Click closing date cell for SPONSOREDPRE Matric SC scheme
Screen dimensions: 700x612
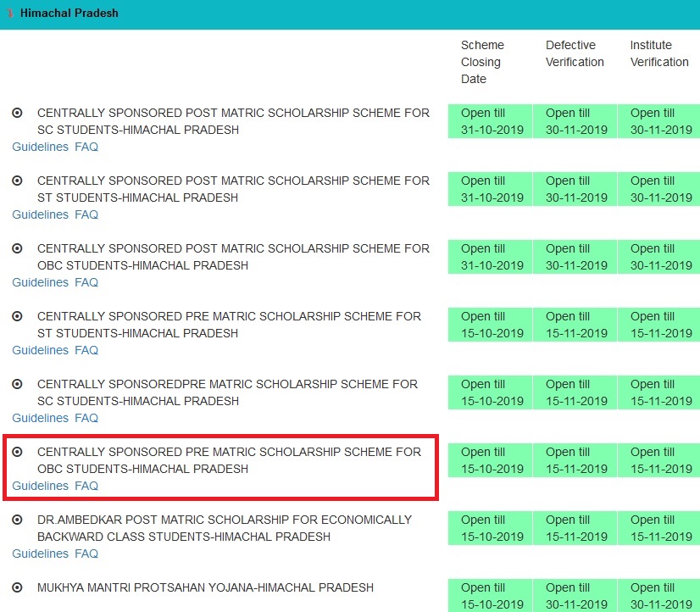click(490, 392)
